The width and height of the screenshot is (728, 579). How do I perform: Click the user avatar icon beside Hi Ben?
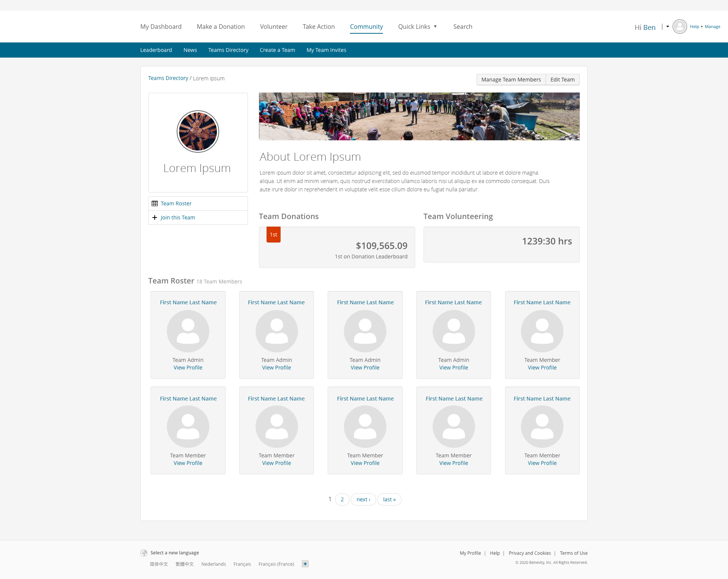tap(679, 27)
